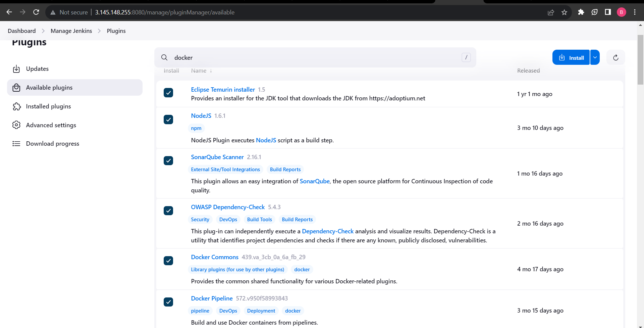The width and height of the screenshot is (644, 328).
Task: Click the Not secure warning icon
Action: [x=53, y=12]
